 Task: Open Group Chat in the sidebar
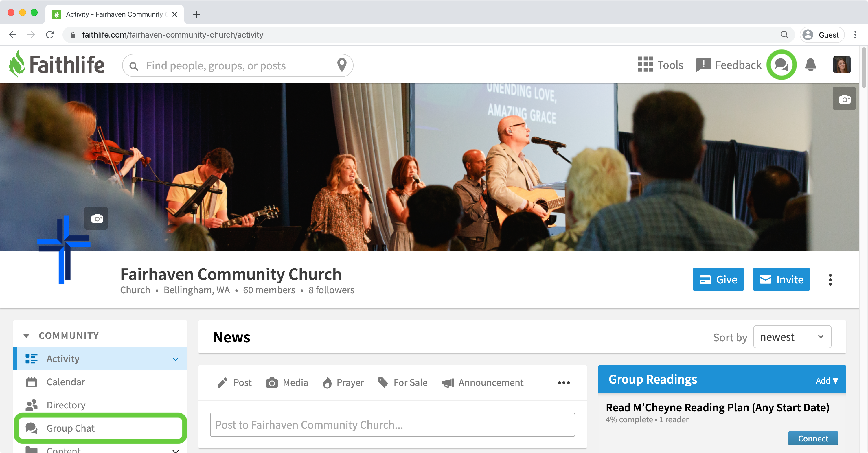click(x=100, y=428)
